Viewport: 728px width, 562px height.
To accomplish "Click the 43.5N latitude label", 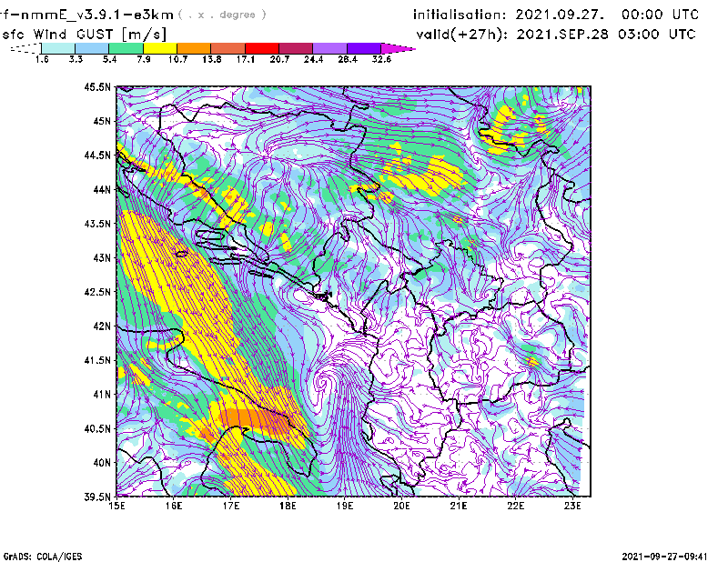I will pyautogui.click(x=97, y=223).
